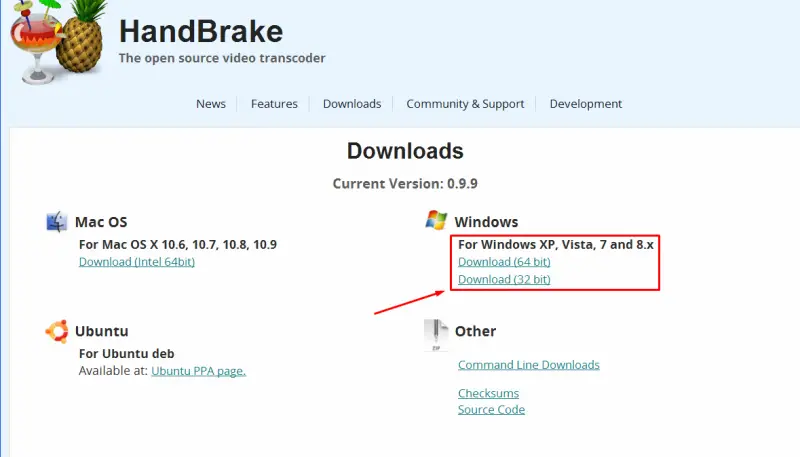Click the Ubuntu circle logo icon
The width and height of the screenshot is (800, 457).
click(57, 332)
